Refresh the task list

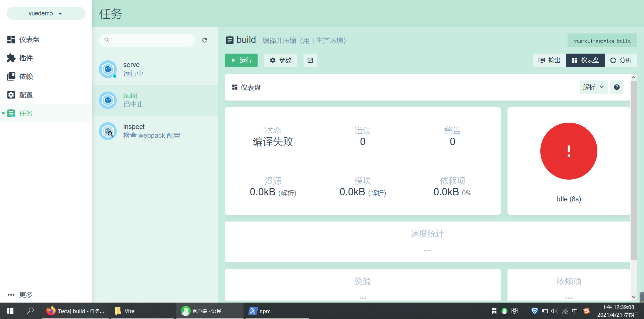[205, 40]
